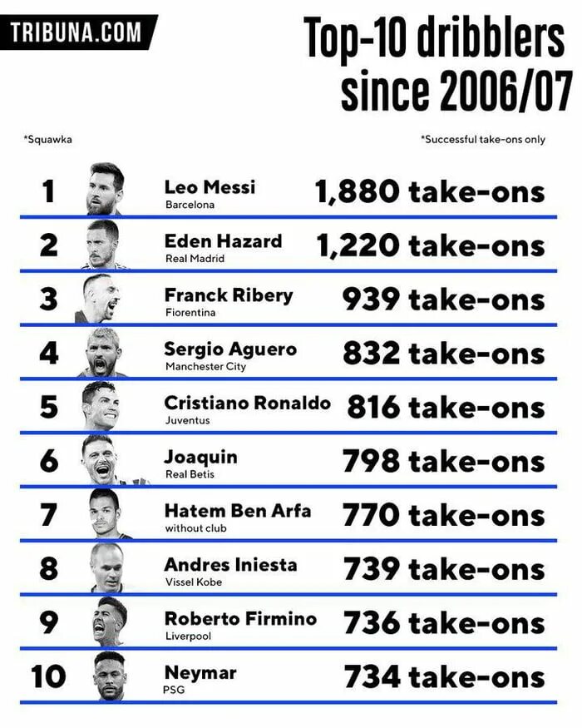Select the photo in the Juventus row
Screen dimensions: 582x728
click(x=101, y=406)
